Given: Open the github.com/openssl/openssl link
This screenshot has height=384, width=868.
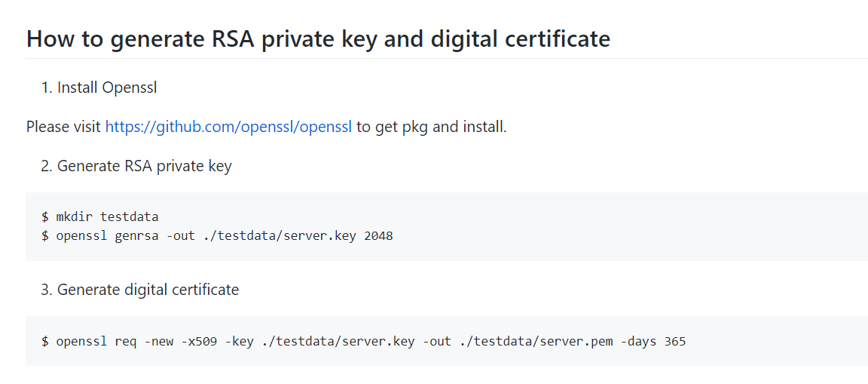Looking at the screenshot, I should (x=228, y=127).
